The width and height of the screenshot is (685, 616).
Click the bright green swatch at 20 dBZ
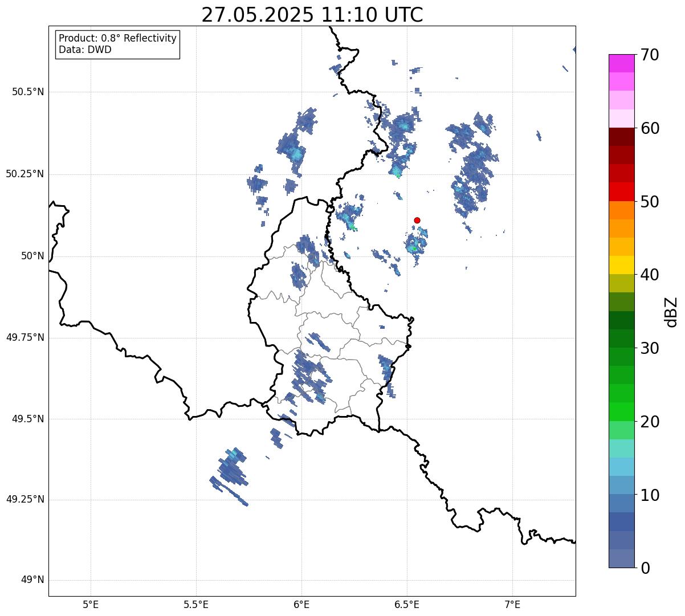621,411
